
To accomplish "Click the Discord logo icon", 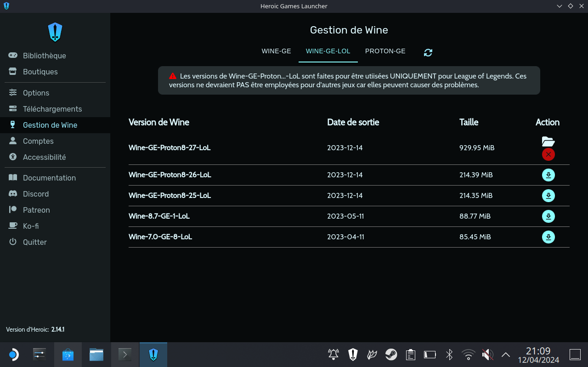I will [x=13, y=194].
